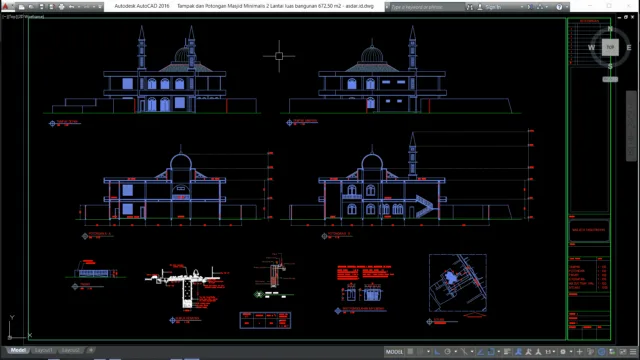
Task: Expand the Help dropdown arrow
Action: (567, 7)
